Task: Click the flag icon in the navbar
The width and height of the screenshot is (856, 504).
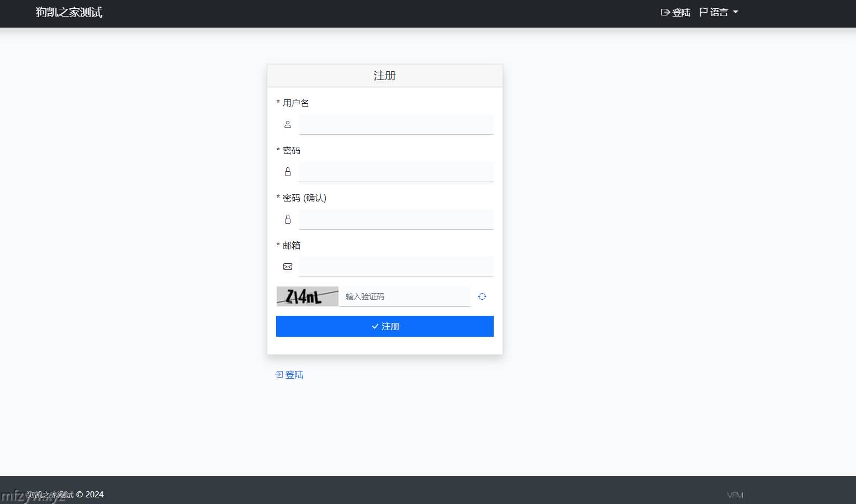Action: [x=704, y=12]
